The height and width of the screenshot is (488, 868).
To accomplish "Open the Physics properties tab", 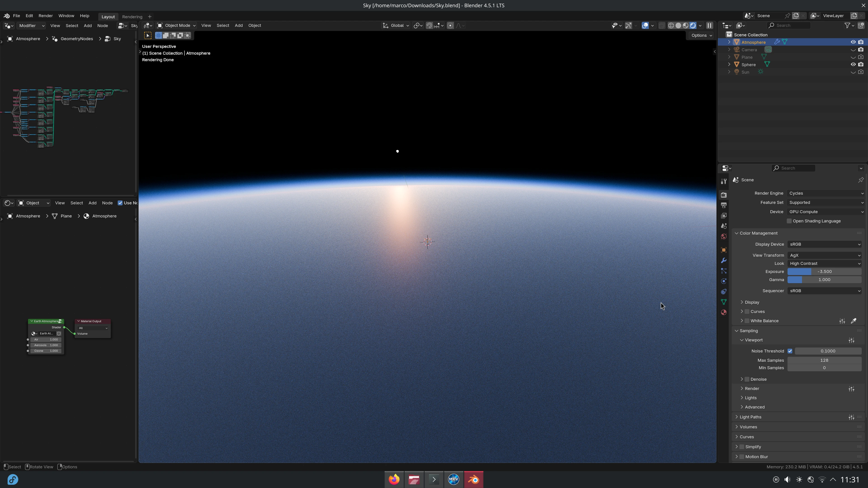I will pyautogui.click(x=723, y=281).
